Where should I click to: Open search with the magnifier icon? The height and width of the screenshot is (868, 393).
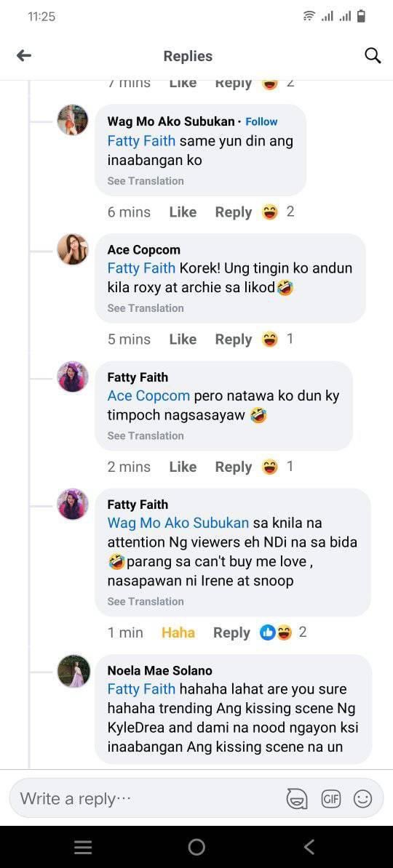coord(373,56)
